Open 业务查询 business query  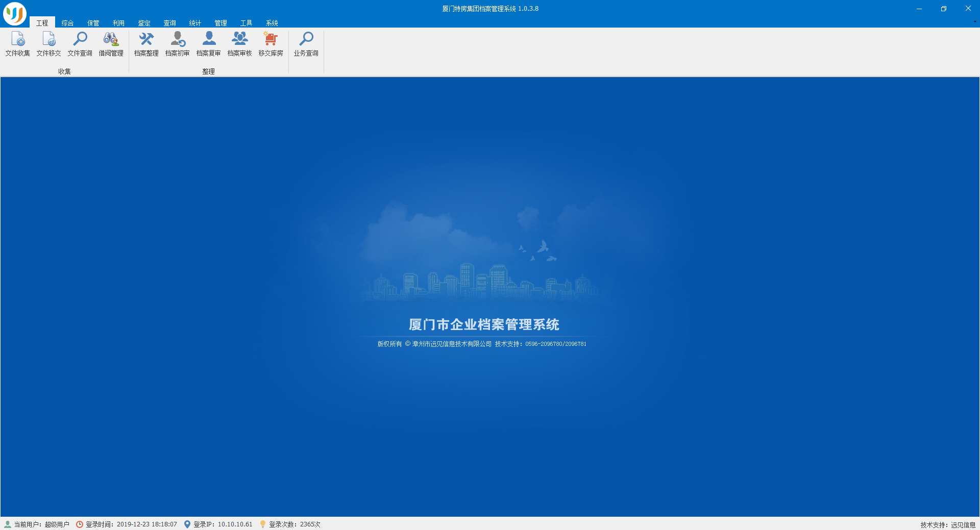(306, 44)
